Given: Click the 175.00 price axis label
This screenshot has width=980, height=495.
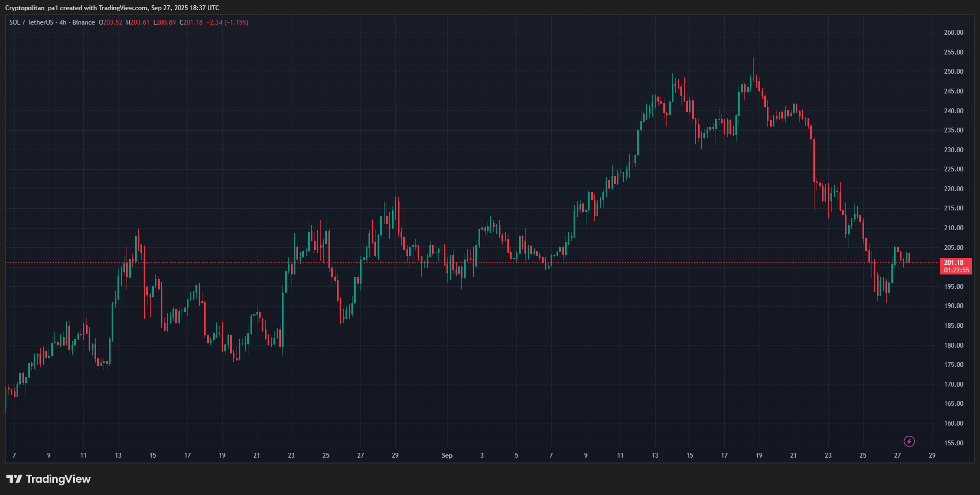Looking at the screenshot, I should 954,365.
